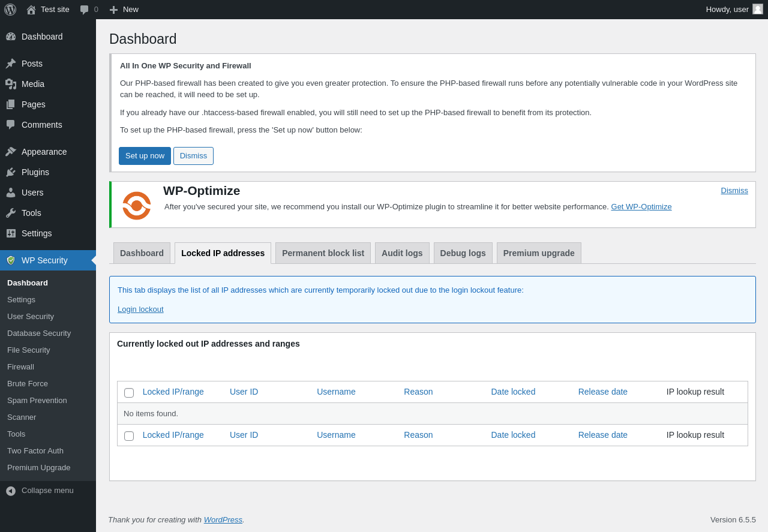Image resolution: width=768 pixels, height=532 pixels.
Task: Switch to the Permanent block list tab
Action: click(x=323, y=253)
